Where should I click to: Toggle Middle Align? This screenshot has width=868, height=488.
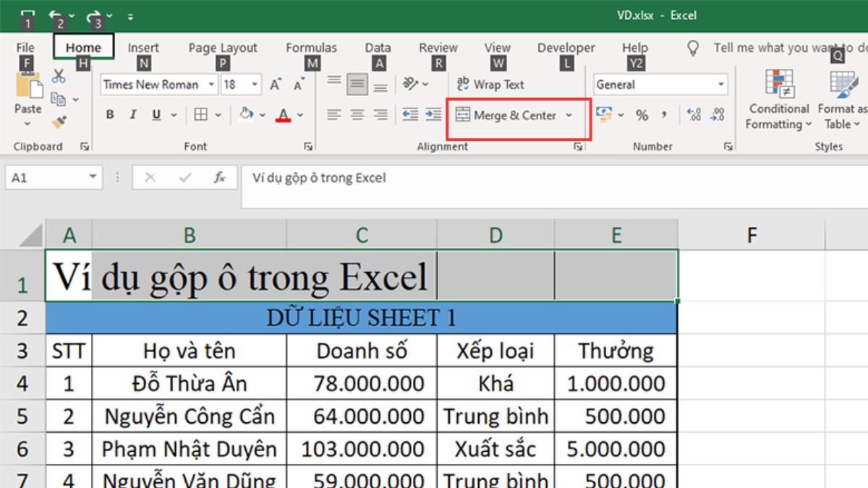tap(357, 85)
